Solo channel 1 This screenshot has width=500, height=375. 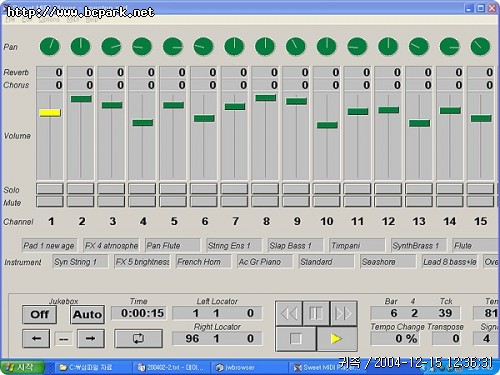pyautogui.click(x=50, y=189)
